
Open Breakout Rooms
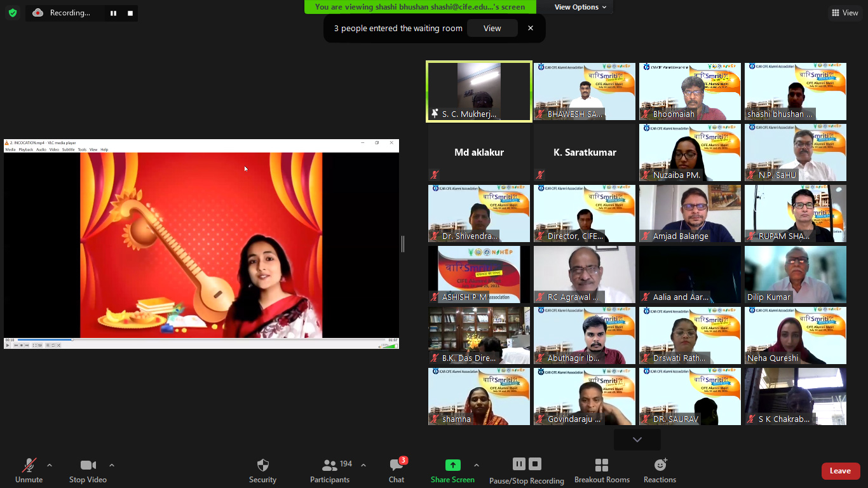click(602, 471)
